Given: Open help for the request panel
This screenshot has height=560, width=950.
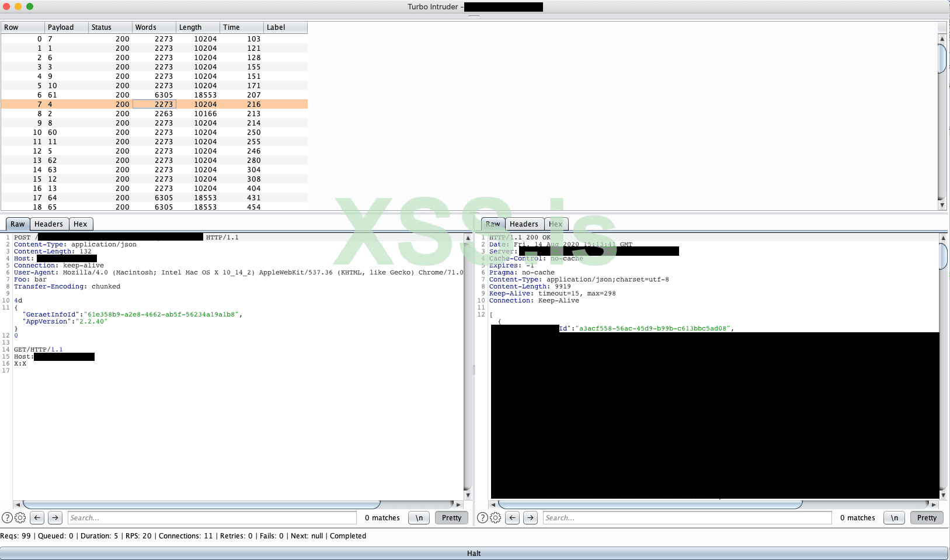Looking at the screenshot, I should pyautogui.click(x=7, y=517).
